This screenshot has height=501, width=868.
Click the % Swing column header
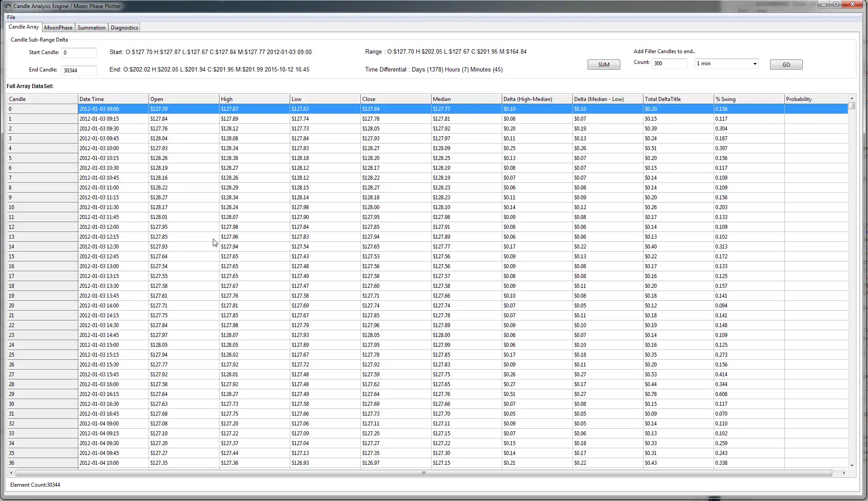(x=748, y=98)
